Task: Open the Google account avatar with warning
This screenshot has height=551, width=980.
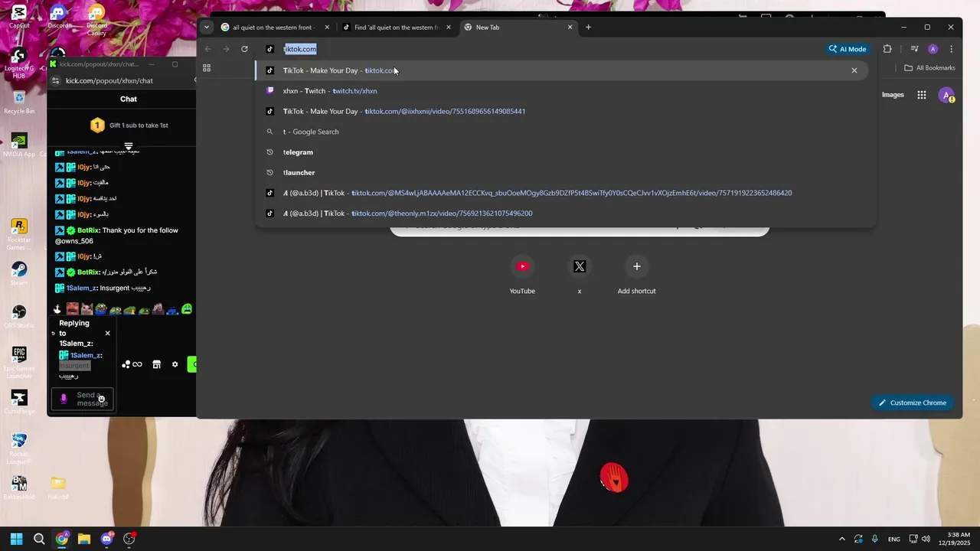Action: pos(947,96)
